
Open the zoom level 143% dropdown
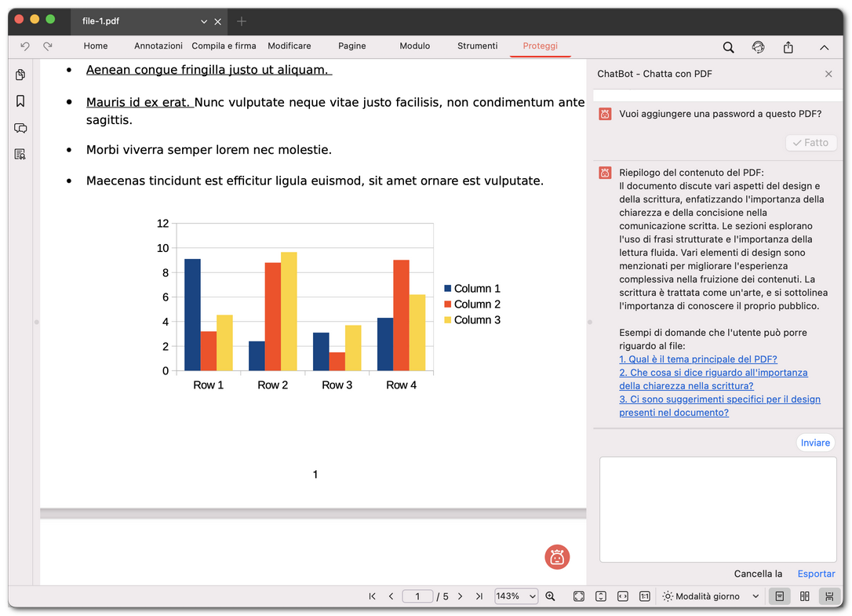(515, 596)
